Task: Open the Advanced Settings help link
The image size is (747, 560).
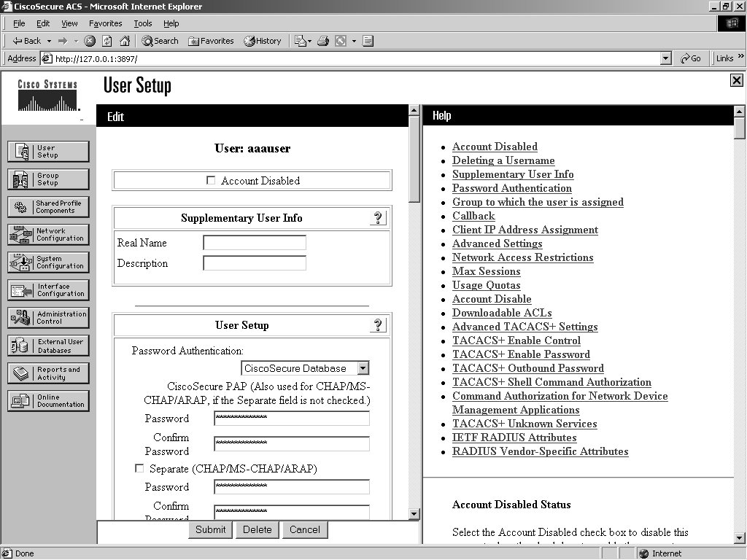Action: 497,244
